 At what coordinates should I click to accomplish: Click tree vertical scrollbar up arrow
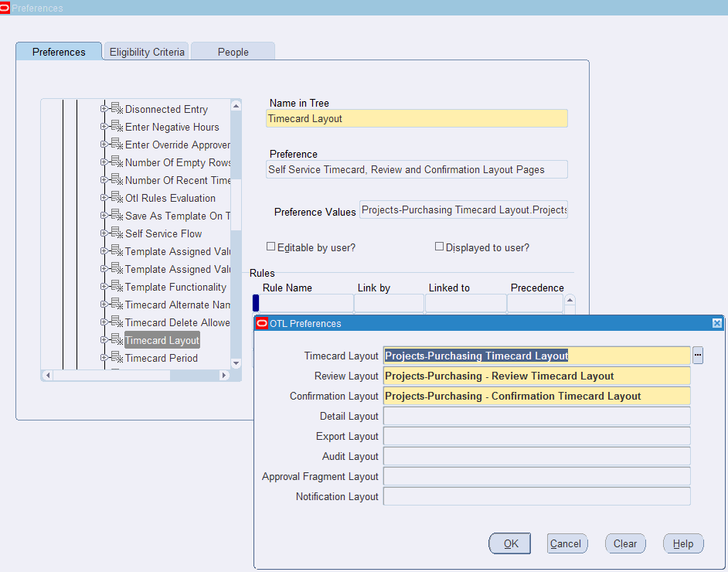click(236, 106)
